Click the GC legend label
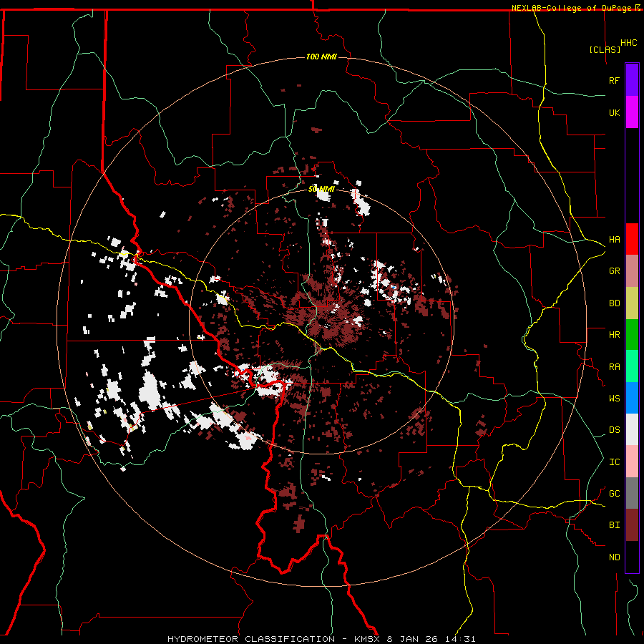This screenshot has height=644, width=644. click(x=614, y=494)
